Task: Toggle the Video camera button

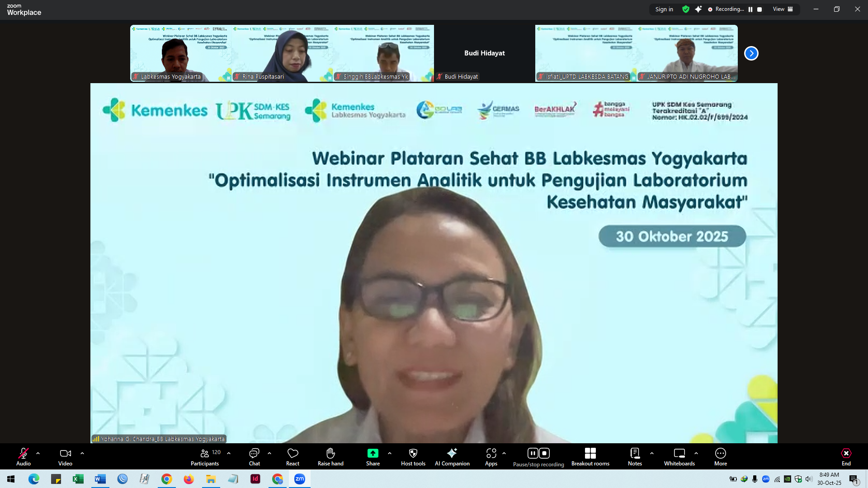Action: point(66,456)
